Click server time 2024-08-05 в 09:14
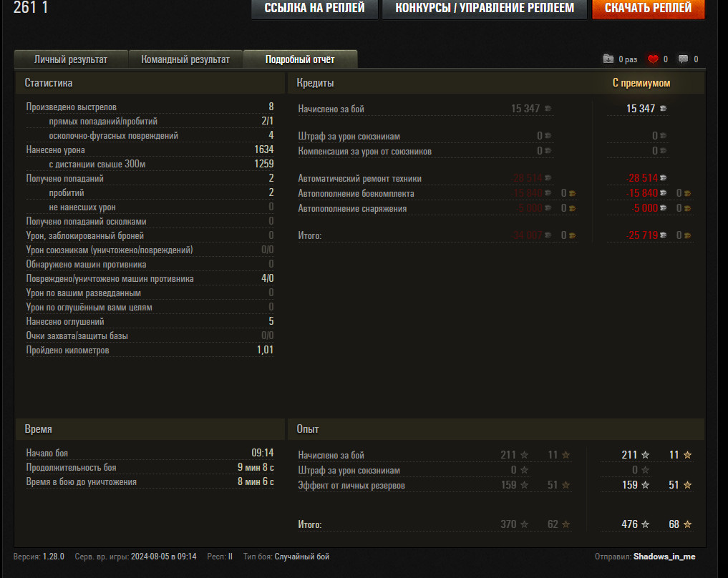728x578 pixels. click(163, 557)
